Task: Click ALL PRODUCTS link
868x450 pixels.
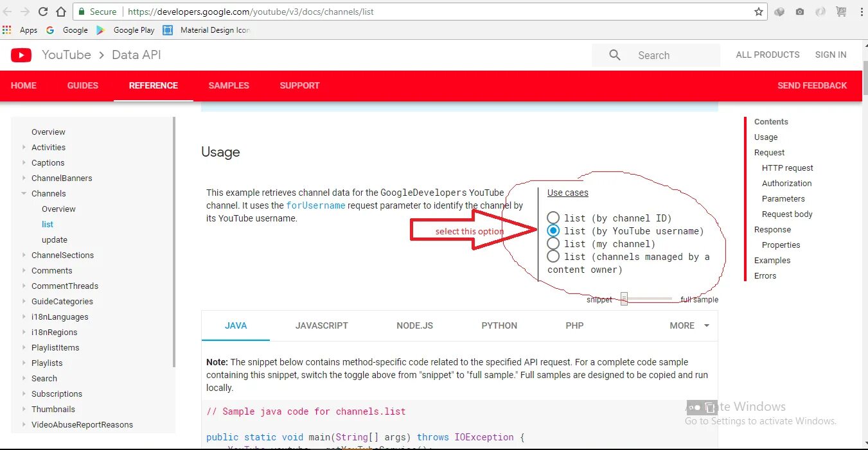Action: tap(768, 55)
